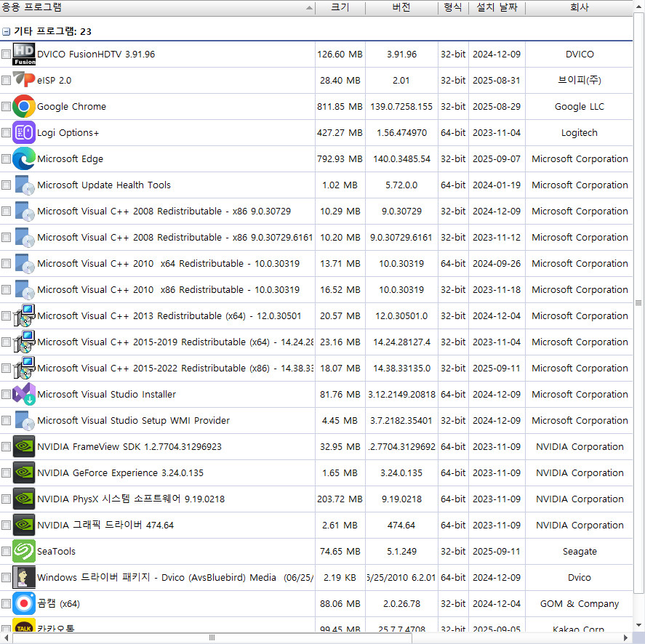
Task: Click the version 5.1.249 cell
Action: tap(401, 552)
